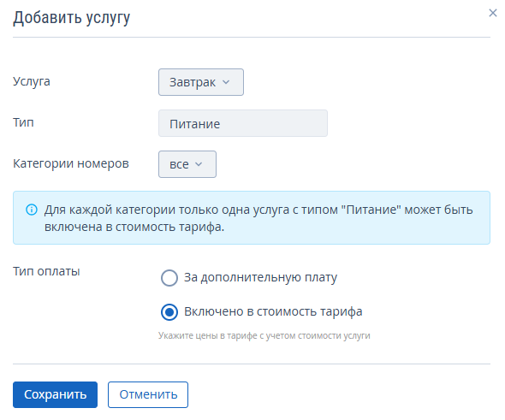Click the Тип label
Screen dimensions: 505x420
[x=23, y=122]
